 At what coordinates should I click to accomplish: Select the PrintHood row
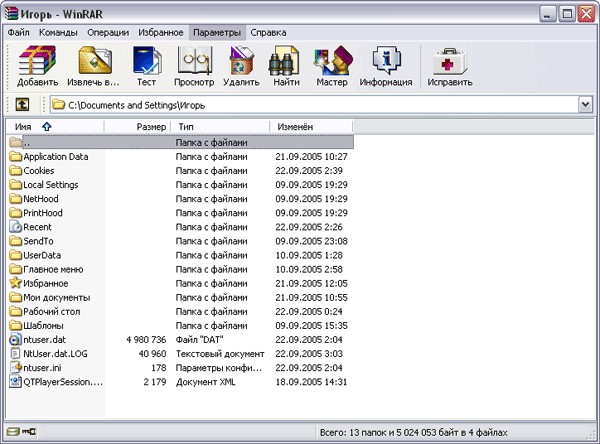click(180, 213)
